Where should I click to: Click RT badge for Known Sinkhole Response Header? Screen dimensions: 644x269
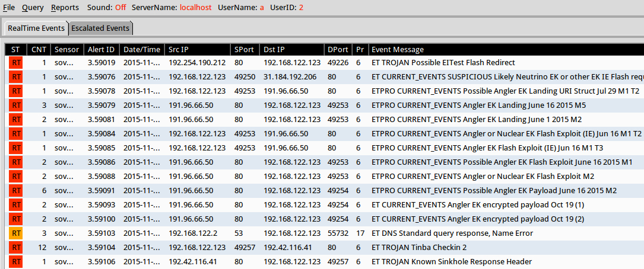16,261
